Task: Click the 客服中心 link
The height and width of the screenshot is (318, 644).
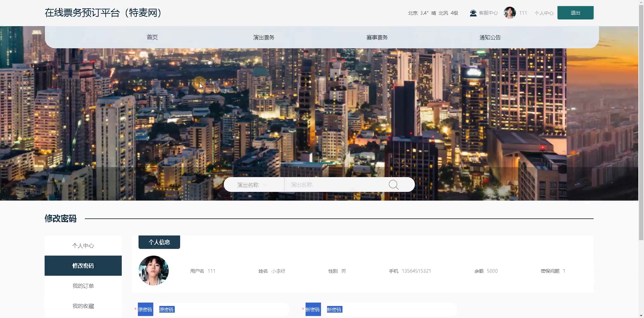Action: tap(488, 13)
